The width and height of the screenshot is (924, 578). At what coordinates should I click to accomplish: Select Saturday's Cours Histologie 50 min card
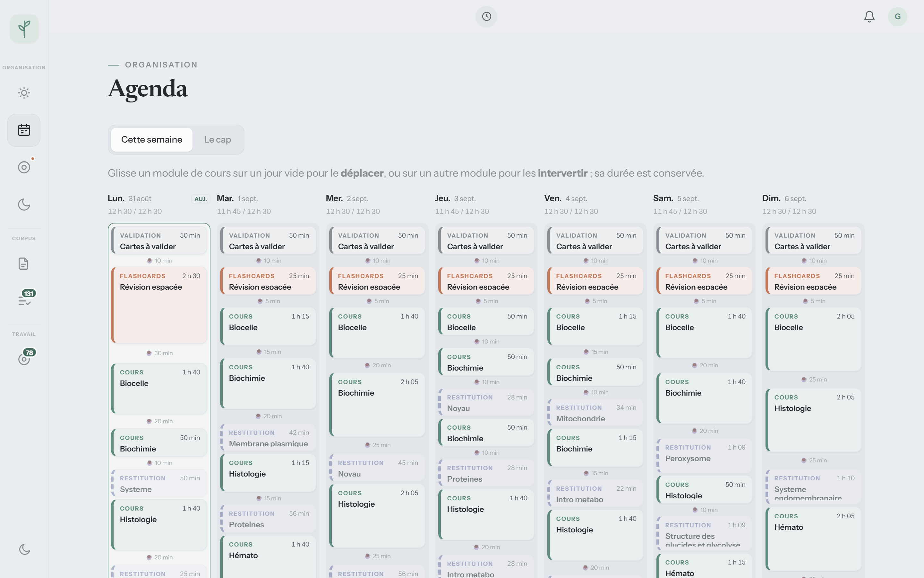[x=705, y=489]
